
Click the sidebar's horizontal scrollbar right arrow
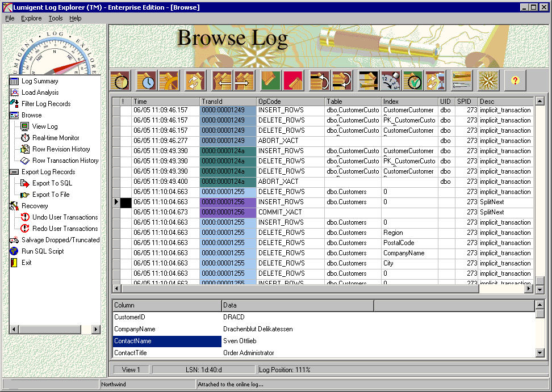[x=95, y=330]
